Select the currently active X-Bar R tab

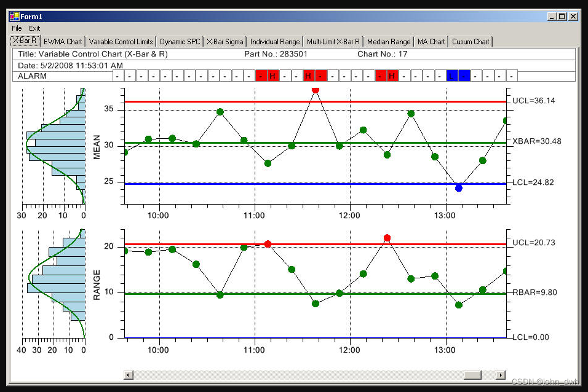tap(25, 41)
